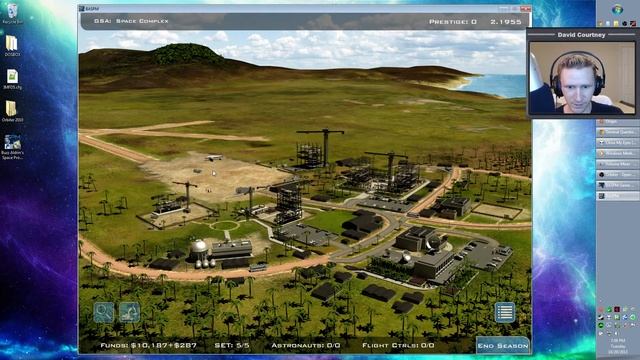Viewport: 640px width, 360px height.
Task: Click the Funds amount in status bar
Action: tap(149, 345)
